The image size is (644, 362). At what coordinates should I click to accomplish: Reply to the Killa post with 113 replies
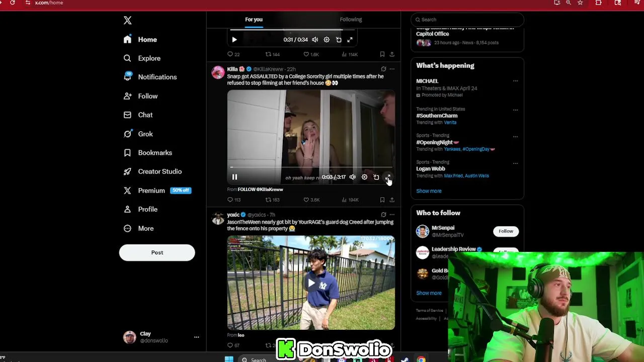tap(234, 200)
